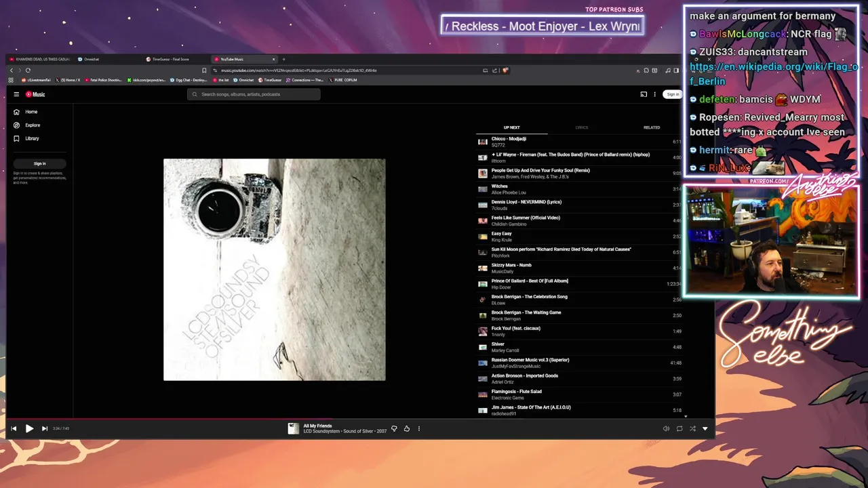Like the song All My Friends
868x488 pixels.
407,428
